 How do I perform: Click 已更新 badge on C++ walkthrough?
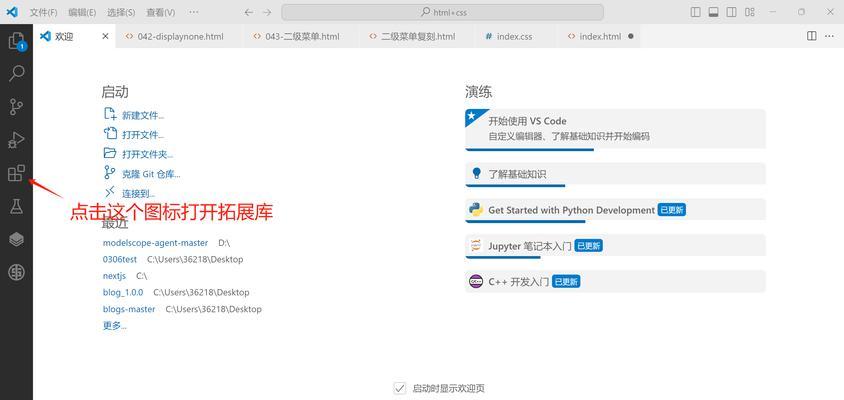566,282
